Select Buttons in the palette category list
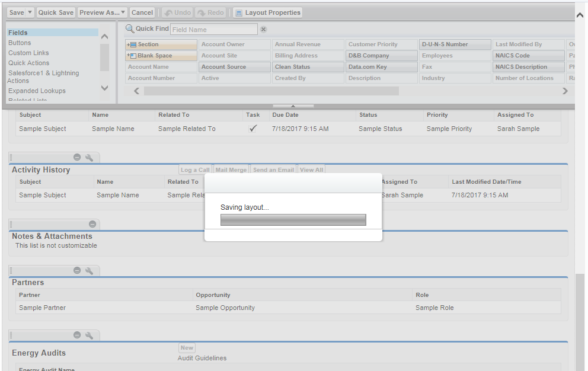This screenshot has height=371, width=588. point(20,43)
